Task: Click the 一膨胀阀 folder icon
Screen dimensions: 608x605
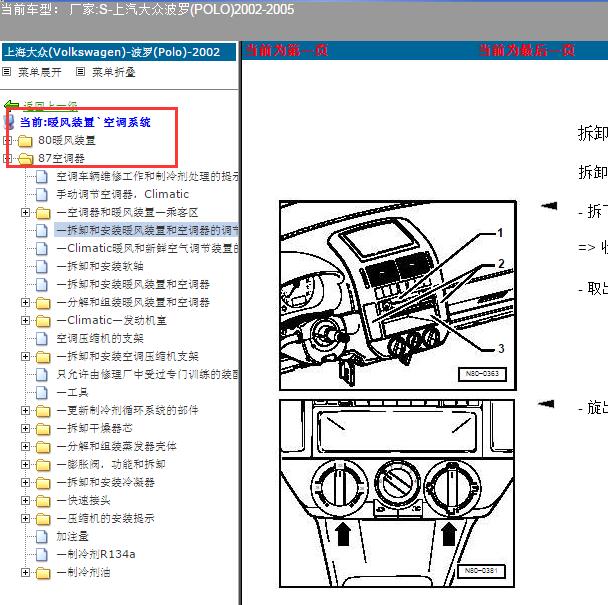Action: 43,464
